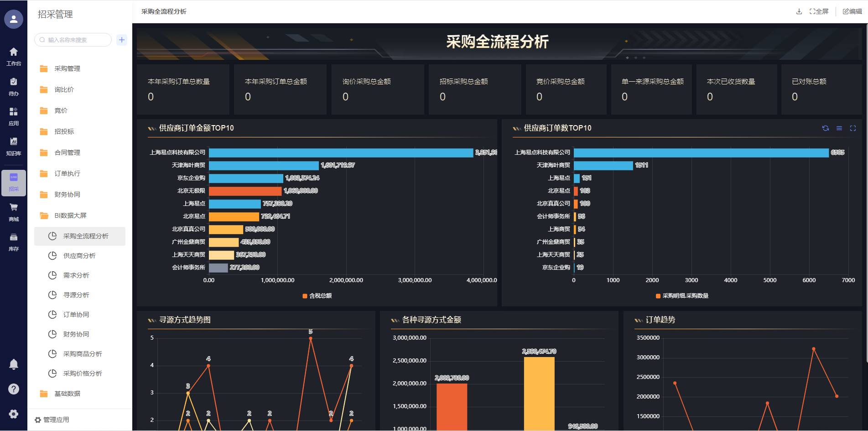Collapse the BI数据大屏 folder

coord(70,215)
